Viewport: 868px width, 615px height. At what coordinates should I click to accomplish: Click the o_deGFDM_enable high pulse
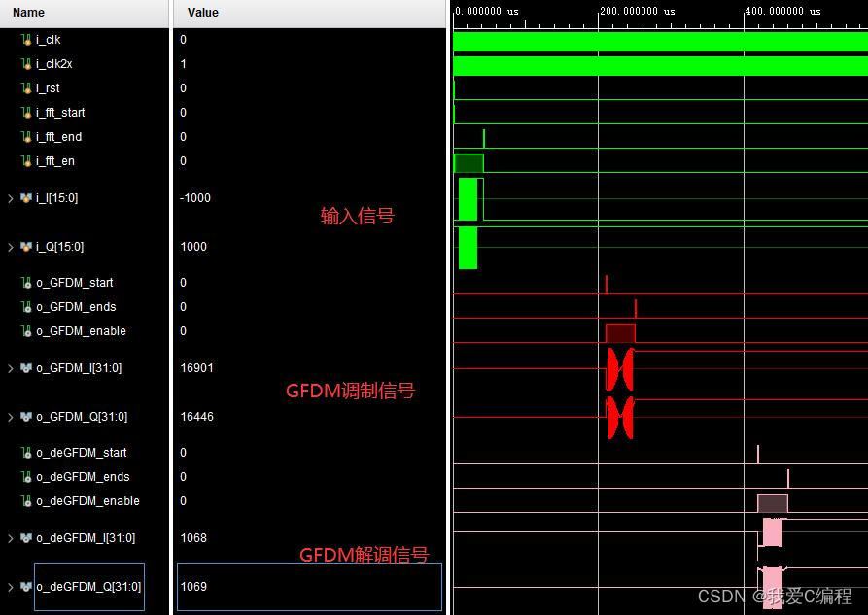tap(773, 503)
